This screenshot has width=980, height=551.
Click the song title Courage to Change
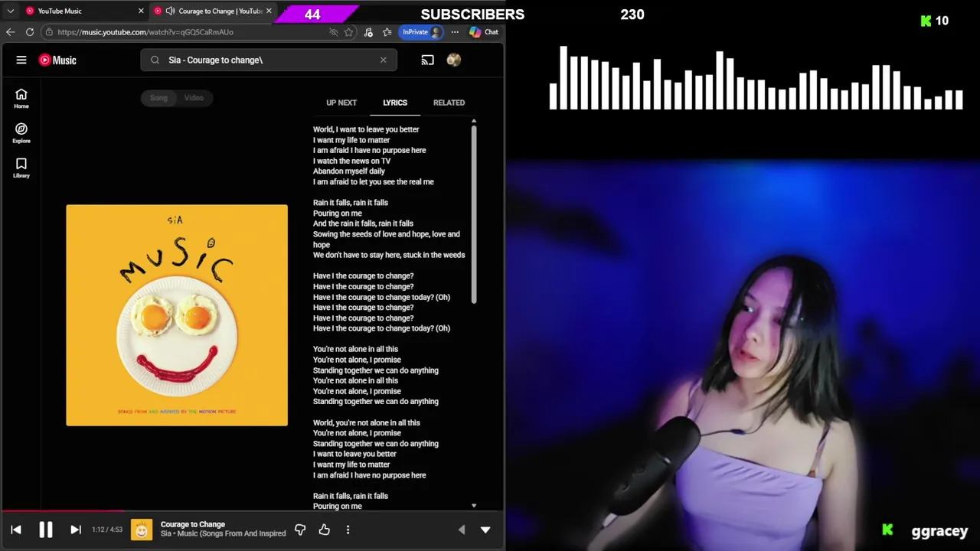tap(193, 524)
